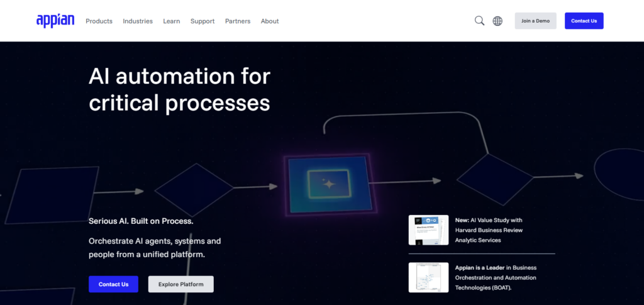Image resolution: width=644 pixels, height=305 pixels.
Task: Open the Learn menu
Action: pyautogui.click(x=171, y=21)
